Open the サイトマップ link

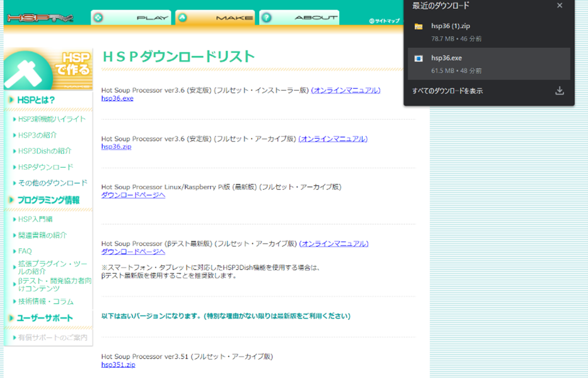[x=384, y=21]
